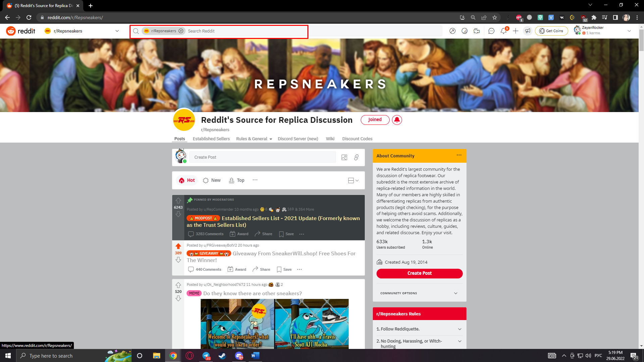This screenshot has height=362, width=644.
Task: Open Chrome extensions puzzle icon
Action: (594, 17)
